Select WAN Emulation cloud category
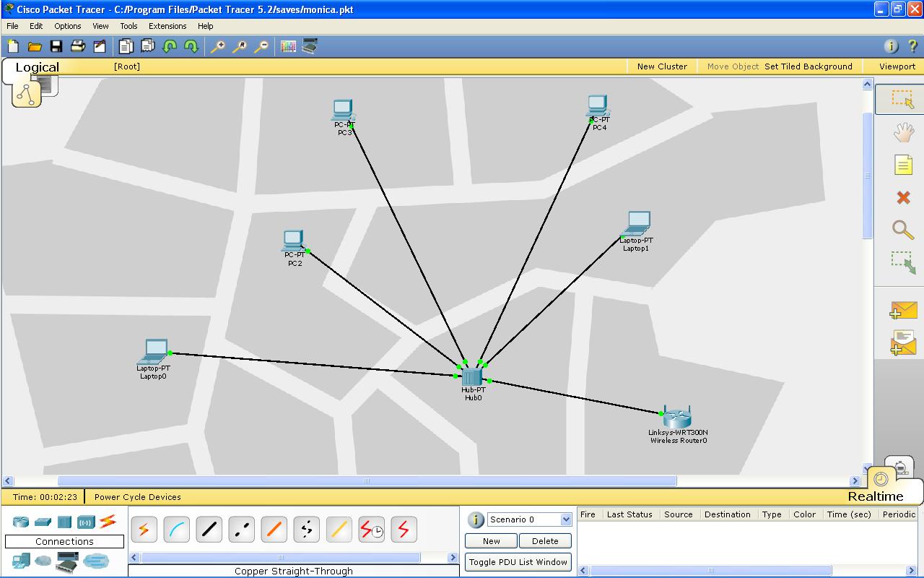Image resolution: width=924 pixels, height=578 pixels. 43,561
